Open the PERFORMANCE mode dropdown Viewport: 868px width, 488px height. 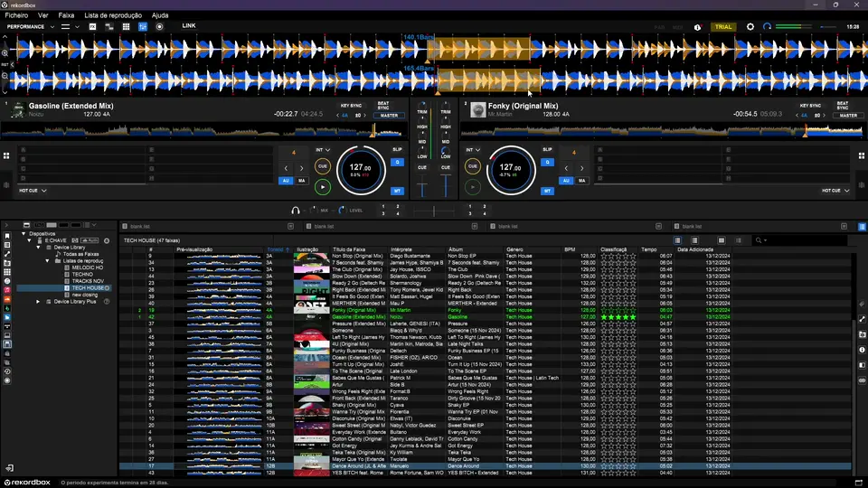31,26
